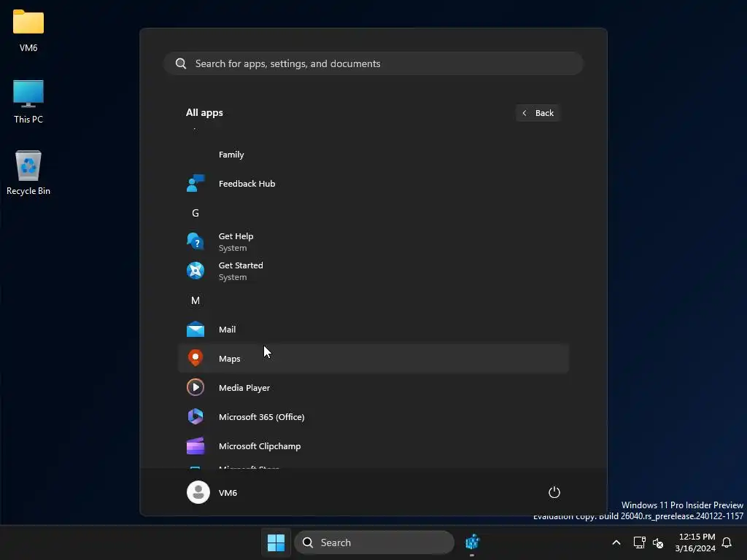
Task: Select This PC desktop icon
Action: (x=28, y=101)
